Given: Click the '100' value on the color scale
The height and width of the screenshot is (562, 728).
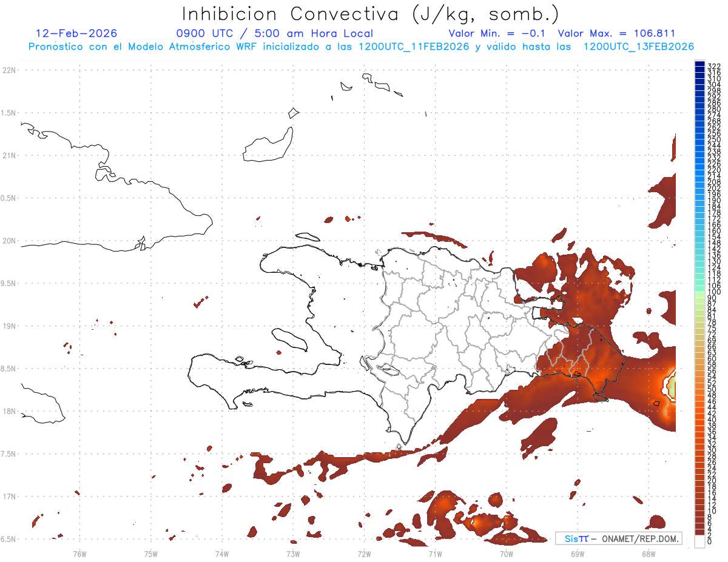Looking at the screenshot, I should click(x=713, y=292).
